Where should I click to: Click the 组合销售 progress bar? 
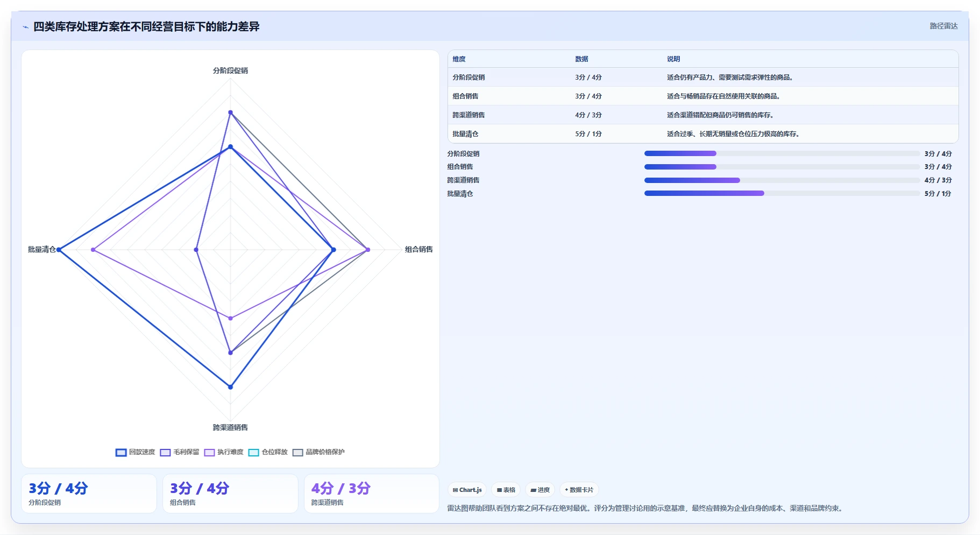782,167
